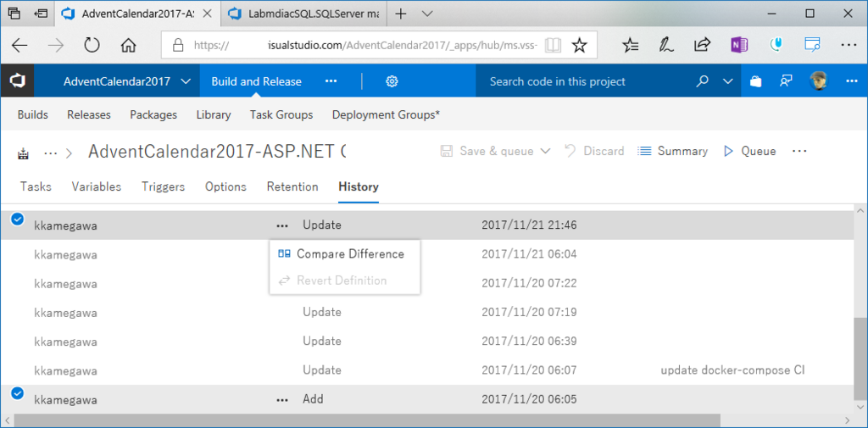Click the OneNote extension icon
The width and height of the screenshot is (868, 428).
tap(738, 46)
